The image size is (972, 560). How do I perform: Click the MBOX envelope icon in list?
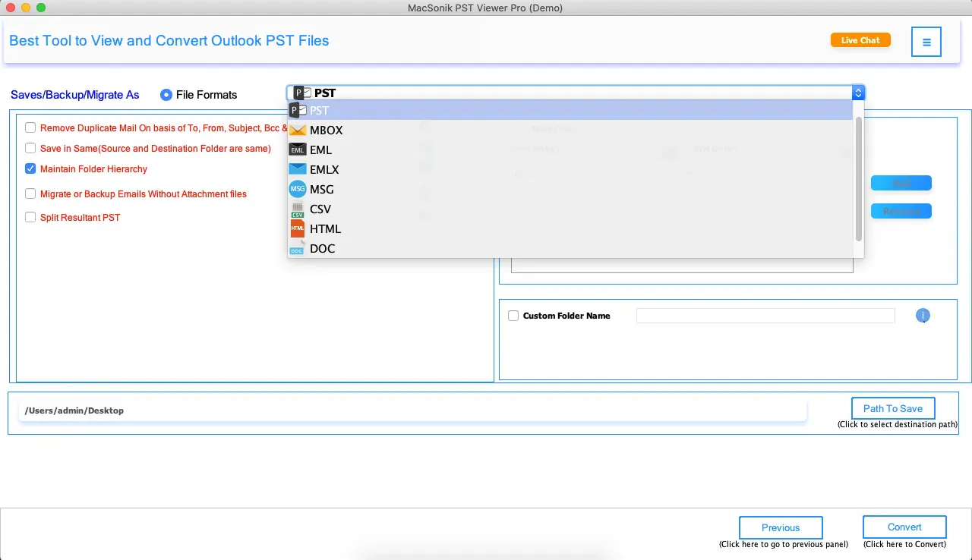coord(298,130)
